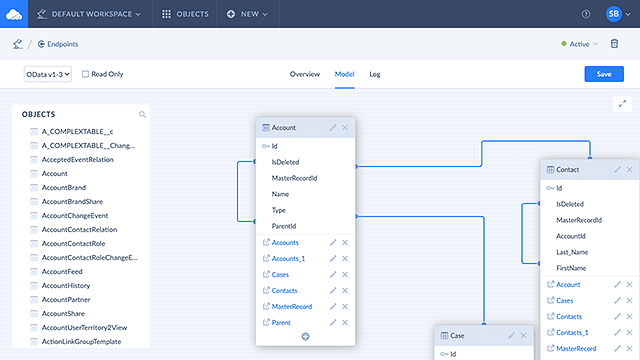640x360 pixels.
Task: Expand diagram to fullscreen
Action: (622, 104)
